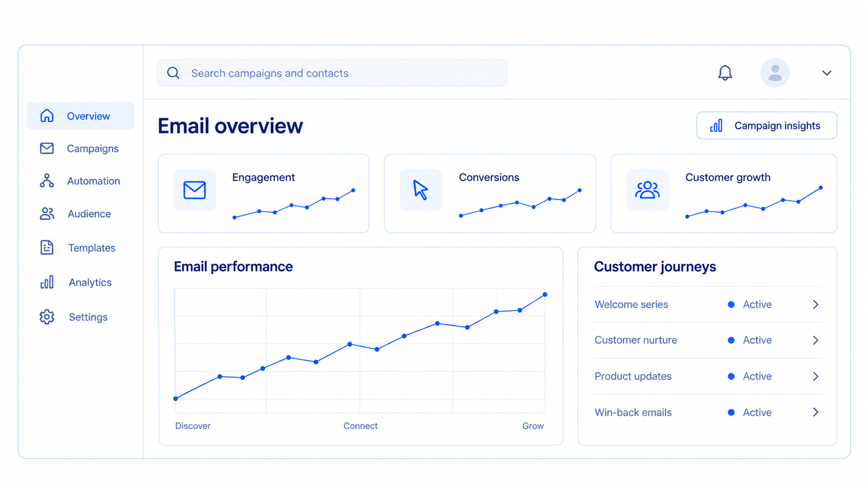
Task: Click first data point on Email performance chart
Action: 176,399
